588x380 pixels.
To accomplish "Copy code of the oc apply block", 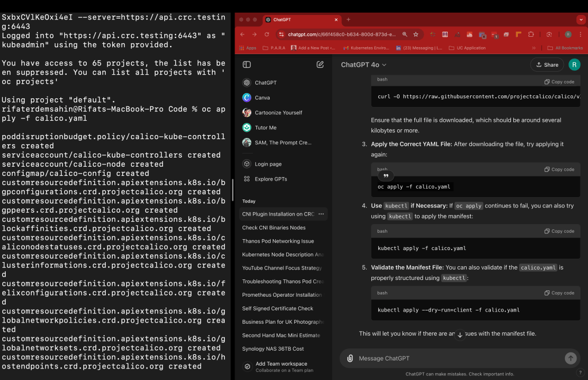I will 559,170.
